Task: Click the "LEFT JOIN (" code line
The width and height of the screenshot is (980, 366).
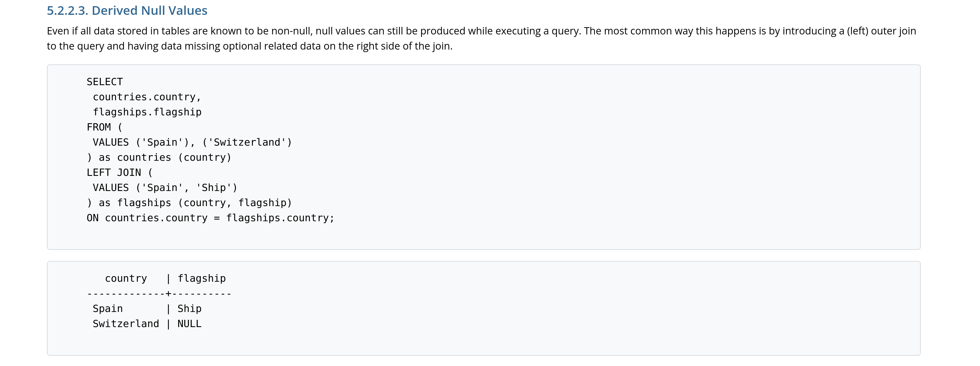Action: click(120, 172)
